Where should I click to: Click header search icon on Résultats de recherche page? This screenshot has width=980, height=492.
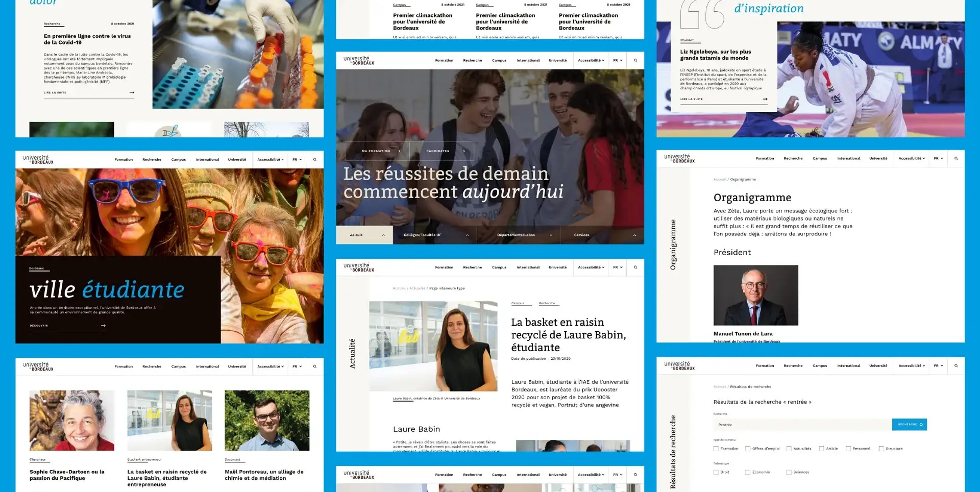(x=956, y=365)
